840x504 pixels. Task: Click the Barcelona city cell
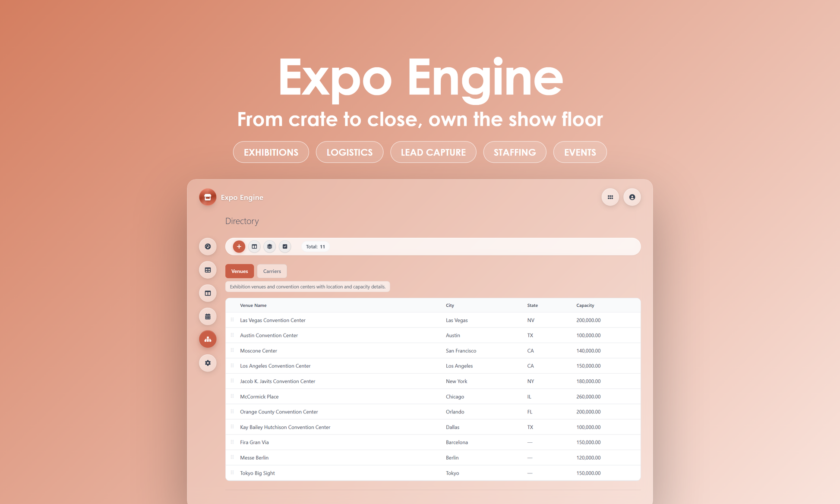pyautogui.click(x=457, y=442)
